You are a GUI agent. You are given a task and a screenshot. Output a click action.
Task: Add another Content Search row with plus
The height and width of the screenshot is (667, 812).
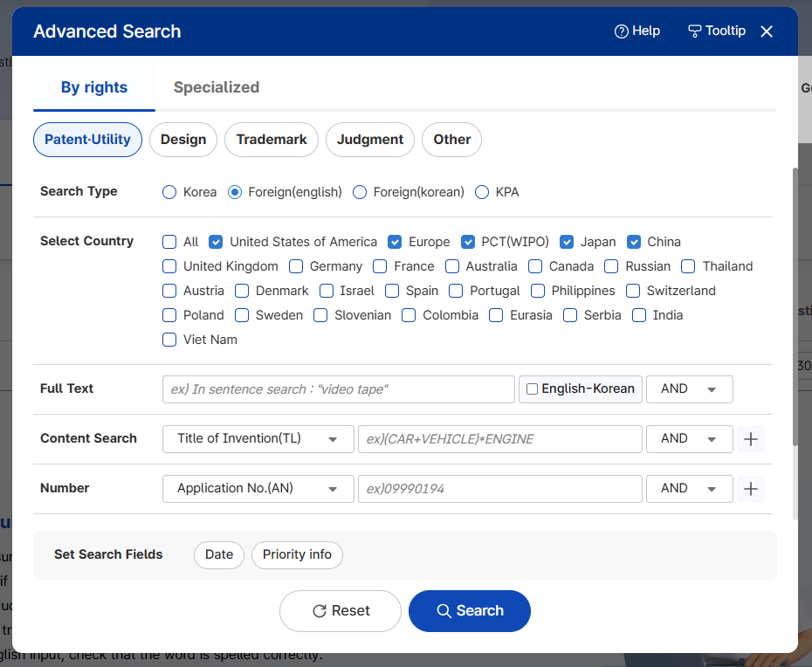750,439
